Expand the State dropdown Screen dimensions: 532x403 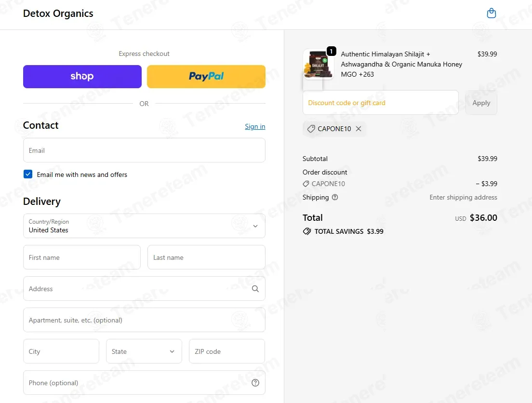point(144,351)
